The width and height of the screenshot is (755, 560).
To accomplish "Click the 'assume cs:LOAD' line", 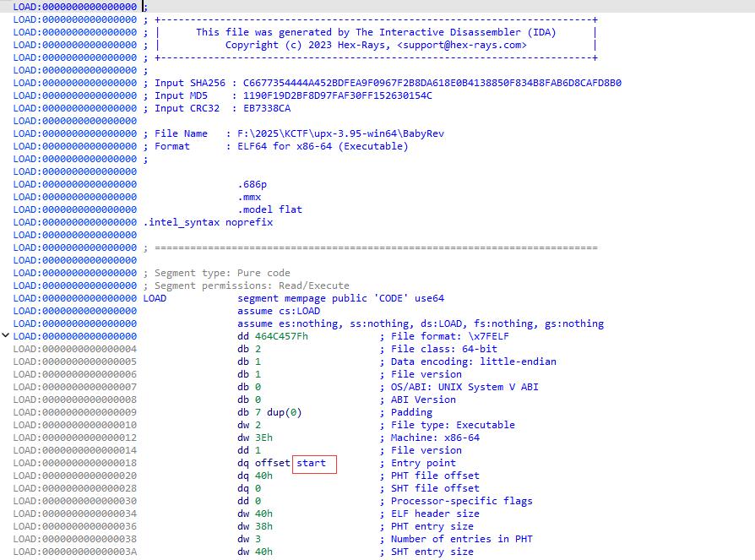I will [279, 311].
